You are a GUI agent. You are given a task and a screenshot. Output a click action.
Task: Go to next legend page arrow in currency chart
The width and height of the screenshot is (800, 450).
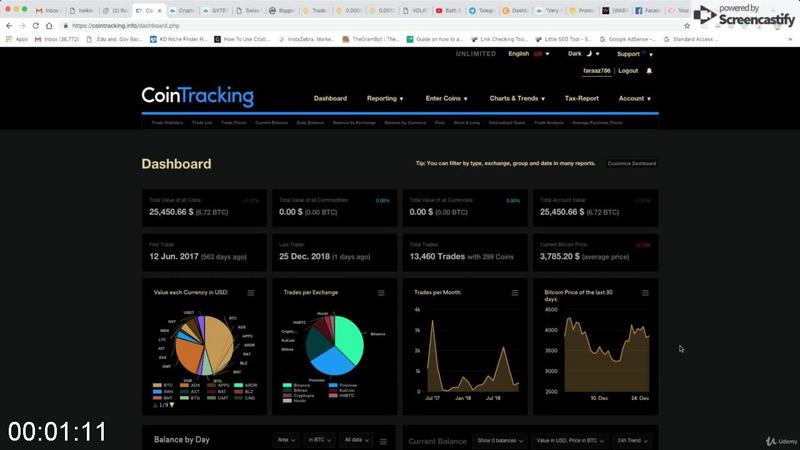coord(172,405)
